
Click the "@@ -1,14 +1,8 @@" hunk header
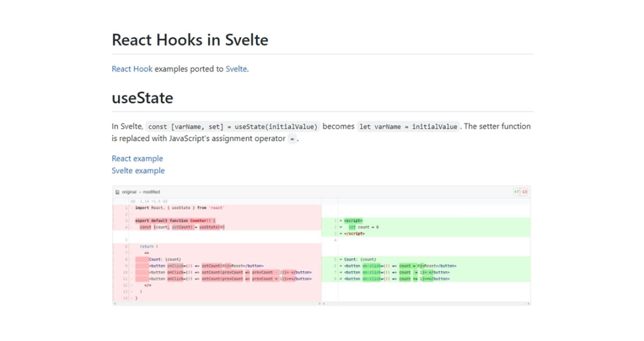click(149, 201)
